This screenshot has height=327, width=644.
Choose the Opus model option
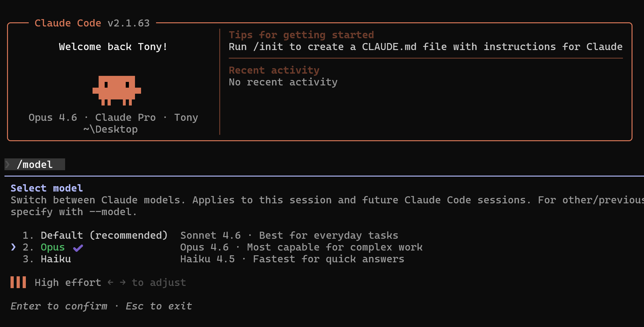click(x=53, y=247)
